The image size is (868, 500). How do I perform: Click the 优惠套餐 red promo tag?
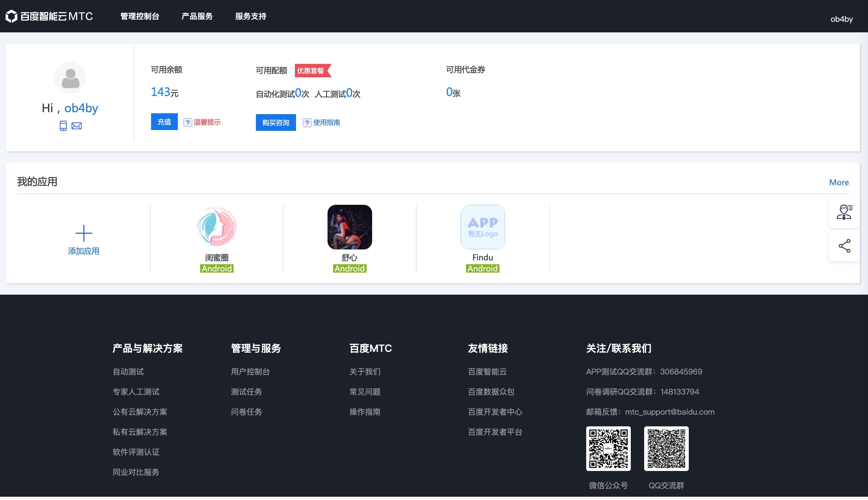pyautogui.click(x=311, y=70)
